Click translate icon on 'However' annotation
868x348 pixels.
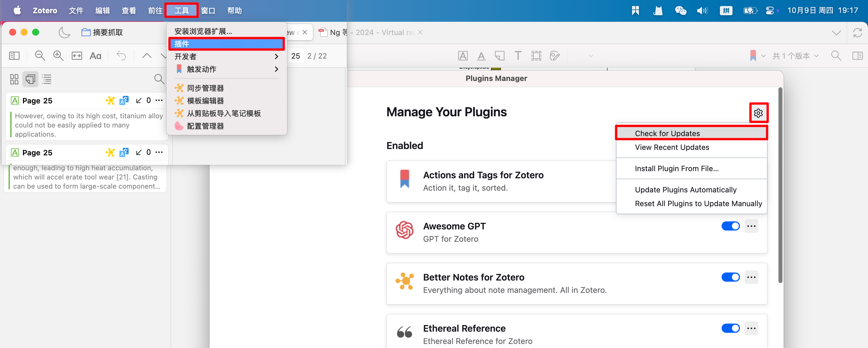coord(124,100)
